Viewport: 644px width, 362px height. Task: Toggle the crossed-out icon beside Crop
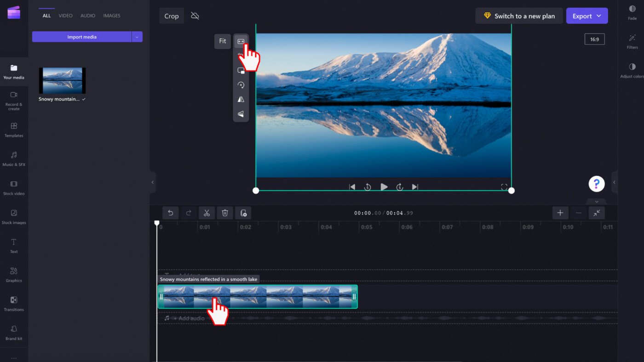point(195,15)
